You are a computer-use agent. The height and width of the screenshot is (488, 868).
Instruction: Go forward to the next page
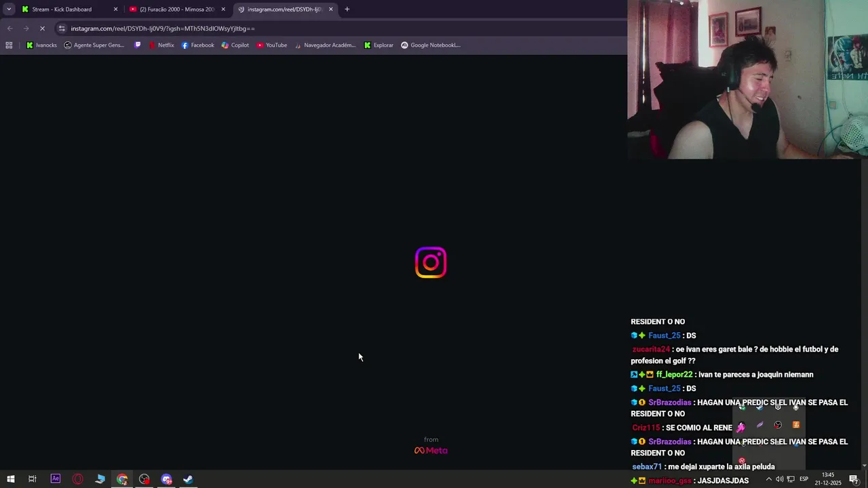[x=26, y=28]
